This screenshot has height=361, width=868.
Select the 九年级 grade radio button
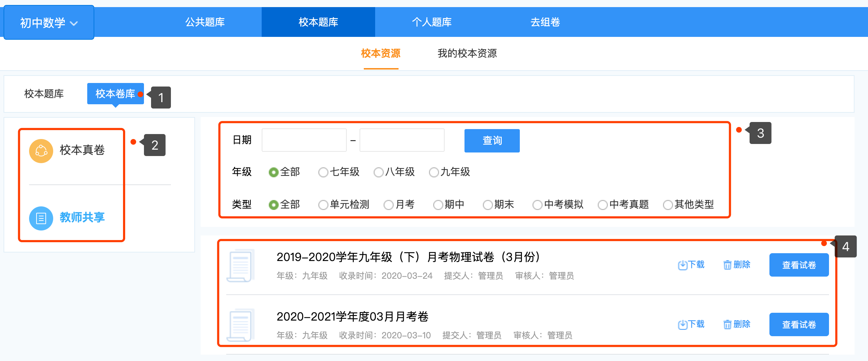point(434,172)
